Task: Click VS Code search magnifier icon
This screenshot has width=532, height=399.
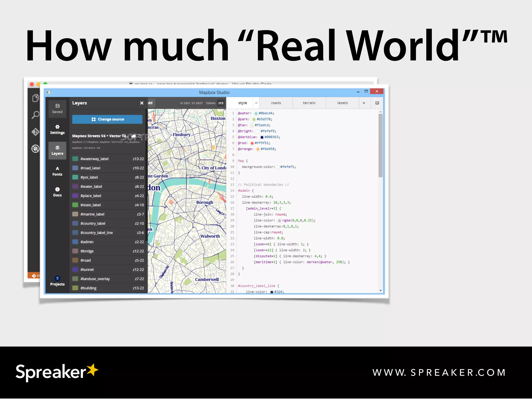Action: click(36, 115)
